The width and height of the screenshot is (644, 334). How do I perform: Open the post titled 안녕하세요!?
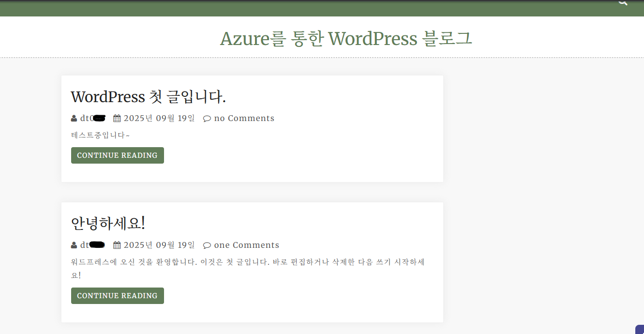click(108, 223)
